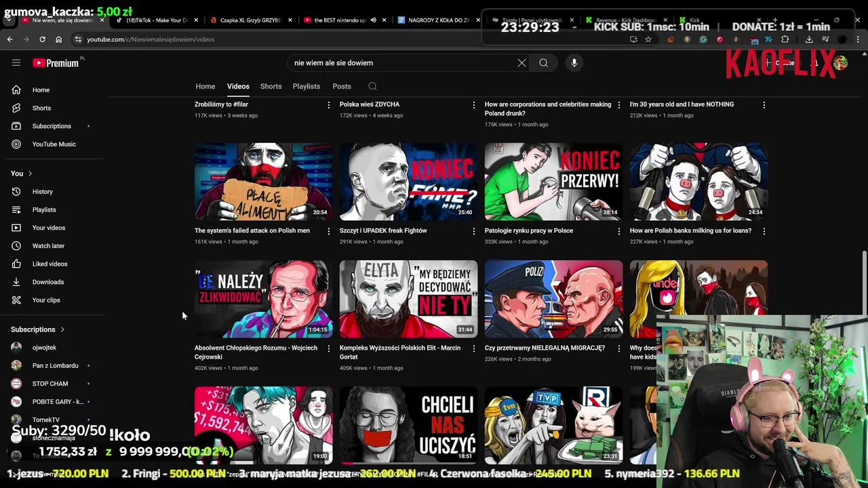868x488 pixels.
Task: Open 'KONIEC PRZERWY!' video thumbnail
Action: point(553,182)
